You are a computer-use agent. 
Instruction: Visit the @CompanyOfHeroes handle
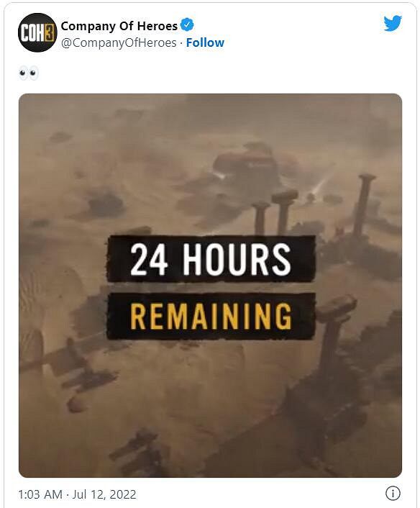click(x=119, y=42)
